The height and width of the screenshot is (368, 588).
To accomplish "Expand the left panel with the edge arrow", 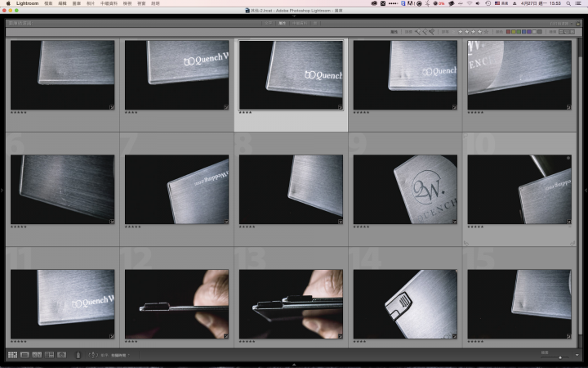I will click(2, 191).
